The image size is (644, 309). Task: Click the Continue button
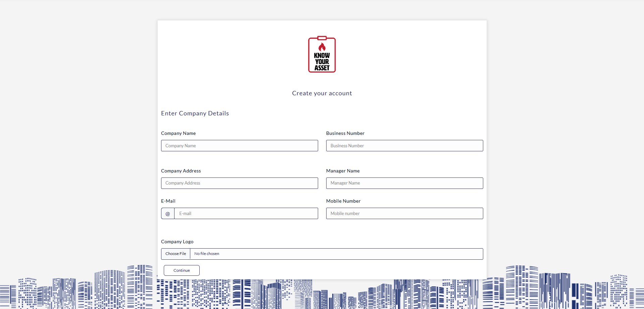[182, 270]
